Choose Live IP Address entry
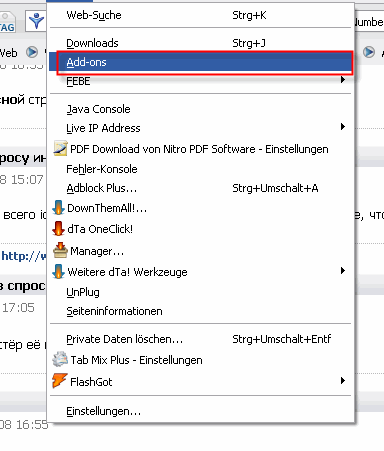384x451 pixels. [200, 128]
